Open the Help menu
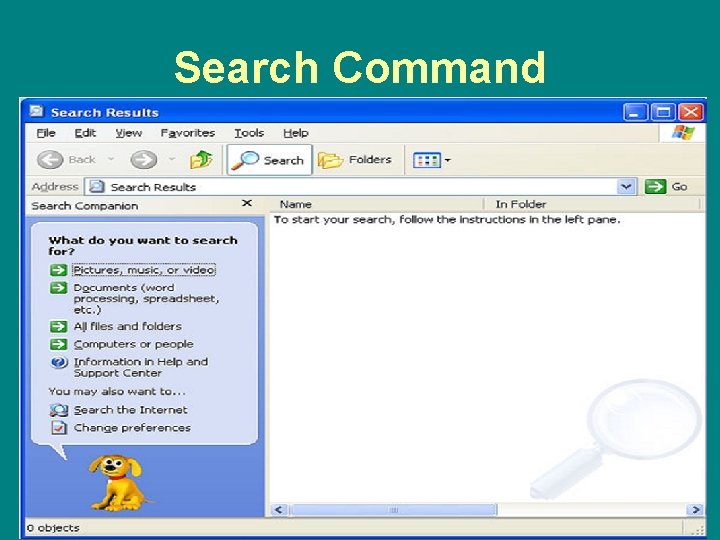Image resolution: width=720 pixels, height=540 pixels. pyautogui.click(x=295, y=133)
